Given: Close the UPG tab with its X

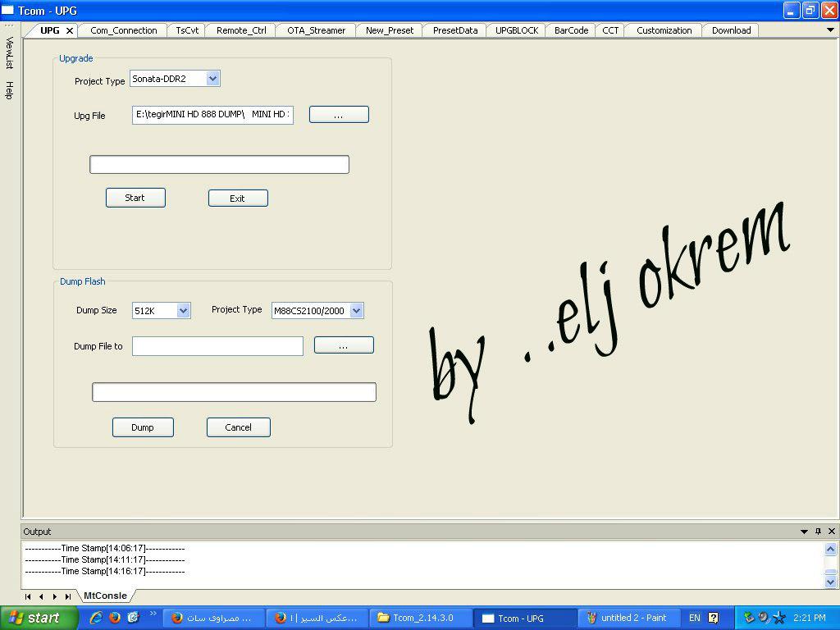Looking at the screenshot, I should 70,30.
